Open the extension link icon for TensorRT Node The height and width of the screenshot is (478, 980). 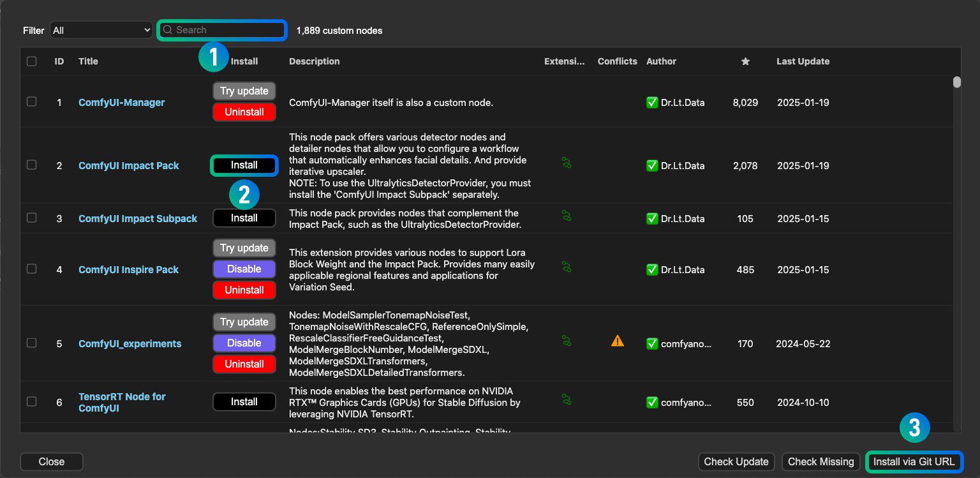click(x=566, y=400)
